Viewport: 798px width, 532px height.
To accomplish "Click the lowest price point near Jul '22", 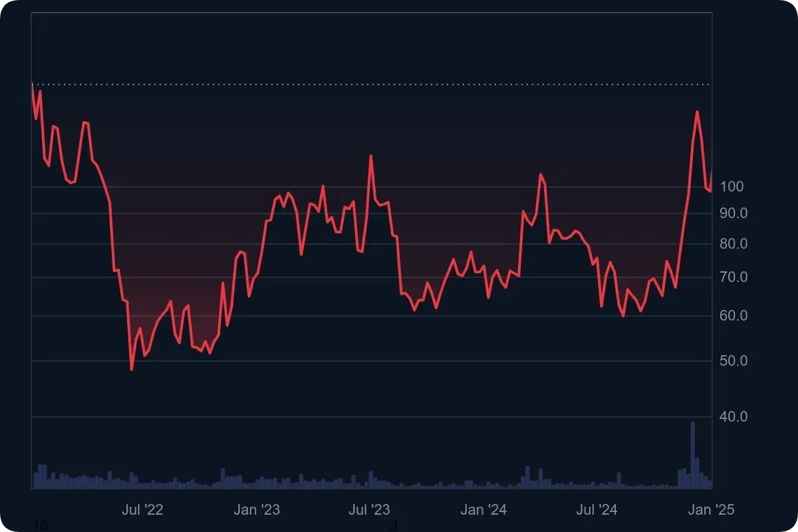I will (x=132, y=369).
